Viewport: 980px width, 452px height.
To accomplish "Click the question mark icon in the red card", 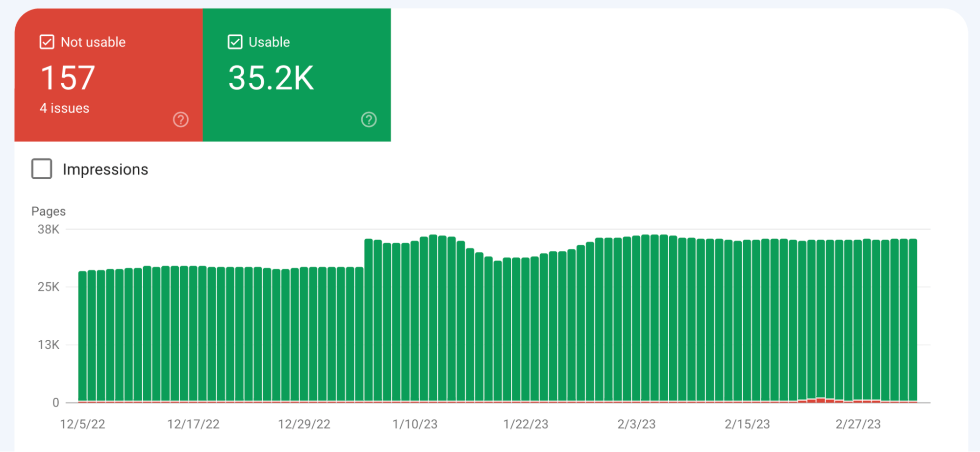I will 180,119.
